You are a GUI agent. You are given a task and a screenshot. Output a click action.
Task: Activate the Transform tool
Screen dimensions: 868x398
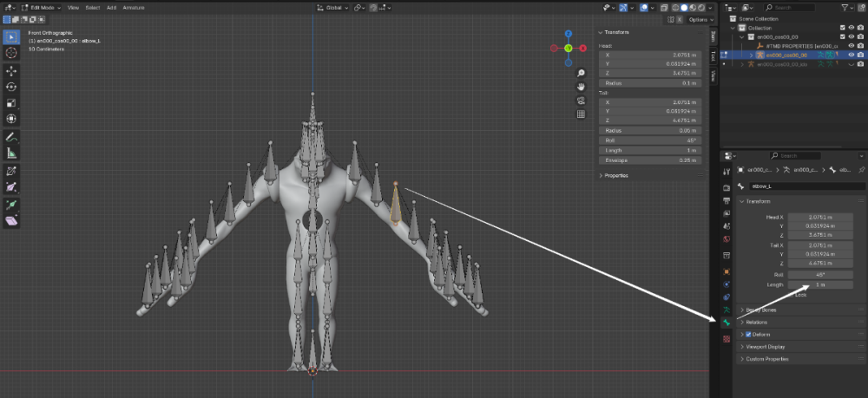(11, 119)
